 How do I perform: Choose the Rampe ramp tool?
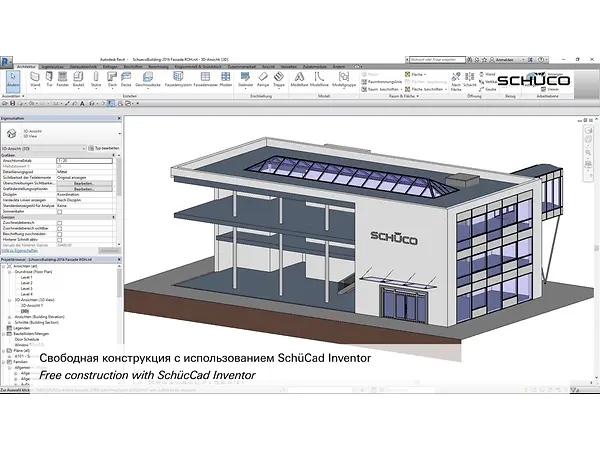(263, 79)
